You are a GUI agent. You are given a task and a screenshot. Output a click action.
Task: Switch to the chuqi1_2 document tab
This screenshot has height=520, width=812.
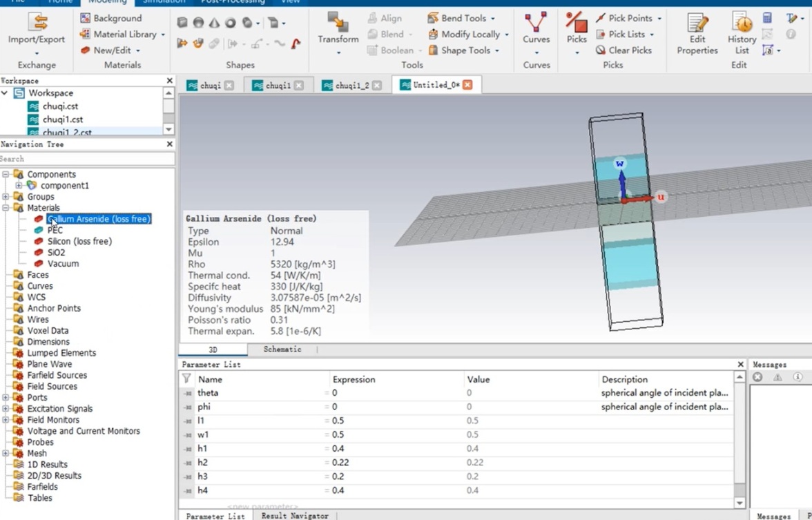tap(351, 86)
